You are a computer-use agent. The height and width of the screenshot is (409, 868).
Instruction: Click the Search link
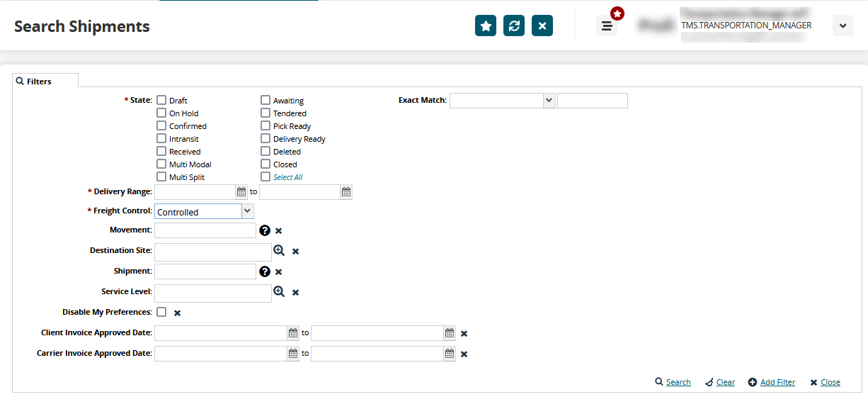tap(678, 382)
